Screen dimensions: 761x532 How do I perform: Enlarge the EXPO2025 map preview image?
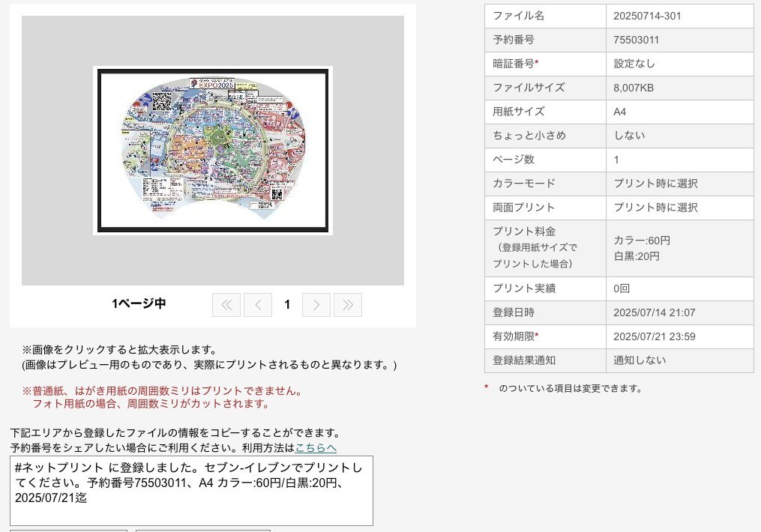[x=213, y=151]
